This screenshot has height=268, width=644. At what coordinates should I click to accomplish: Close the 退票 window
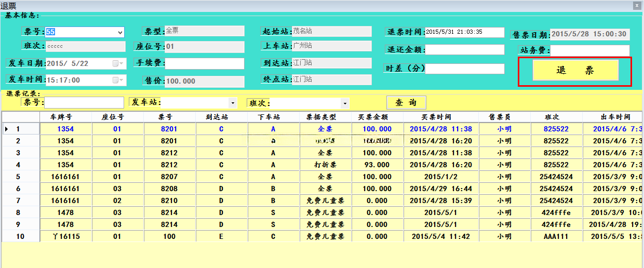click(637, 5)
